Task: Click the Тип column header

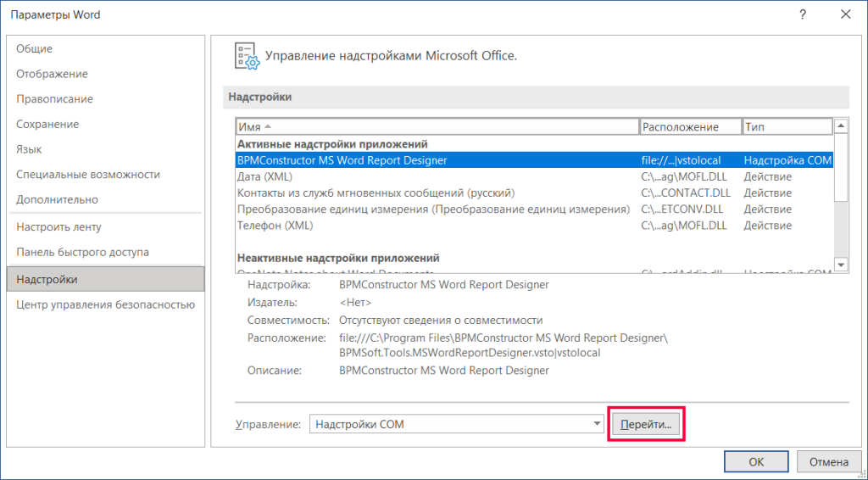Action: (x=787, y=126)
